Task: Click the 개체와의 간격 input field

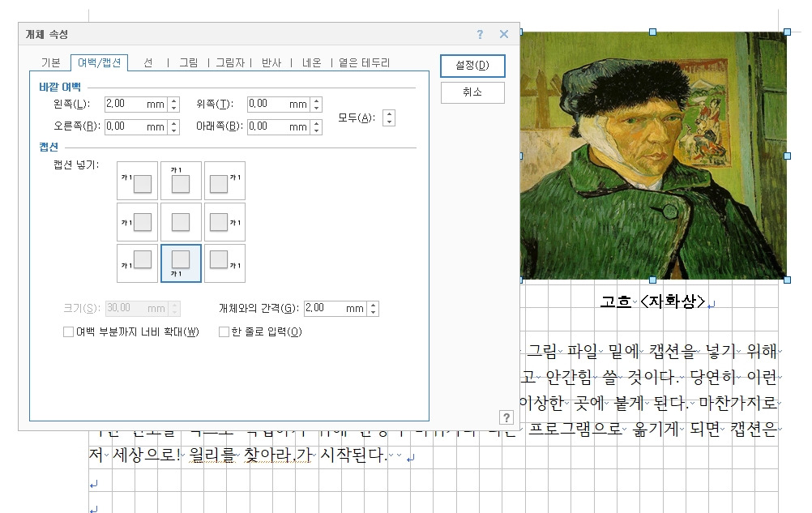Action: point(336,309)
